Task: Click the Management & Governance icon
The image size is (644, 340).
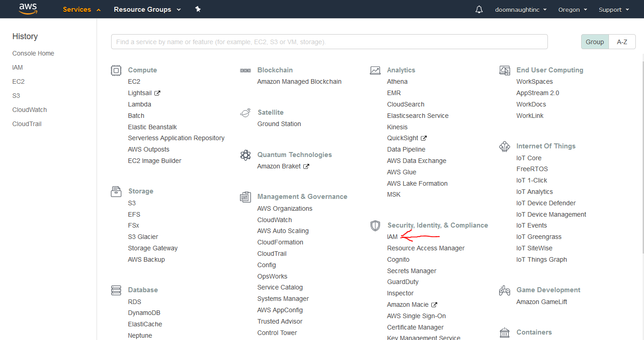Action: coord(245,197)
